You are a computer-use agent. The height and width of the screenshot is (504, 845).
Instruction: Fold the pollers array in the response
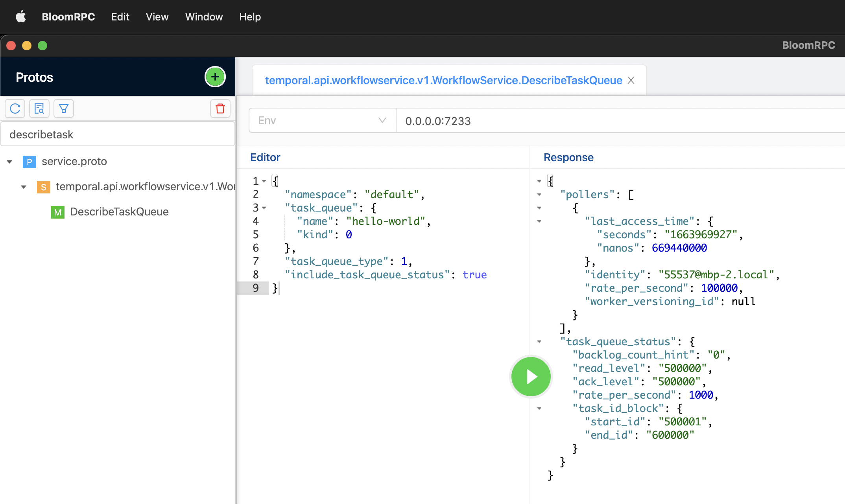[x=539, y=195]
